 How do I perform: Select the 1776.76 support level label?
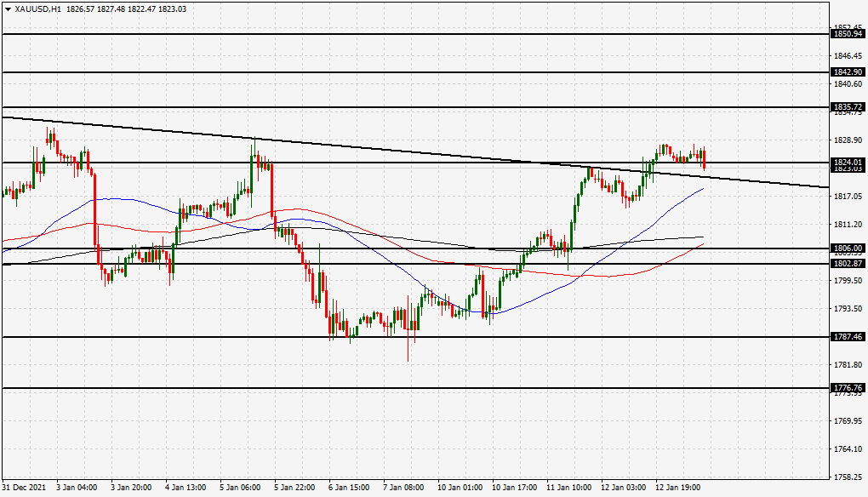tap(848, 388)
